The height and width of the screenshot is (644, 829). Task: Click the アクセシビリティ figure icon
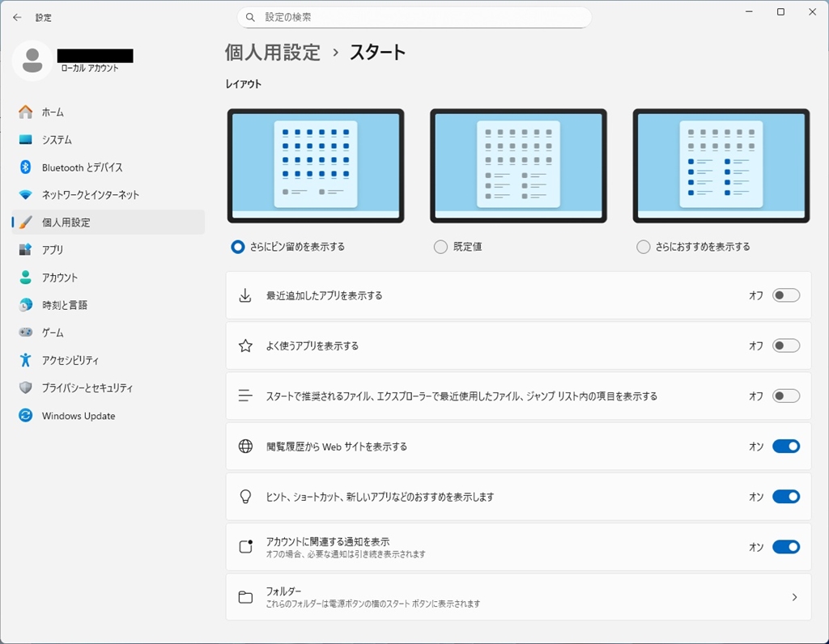point(25,360)
